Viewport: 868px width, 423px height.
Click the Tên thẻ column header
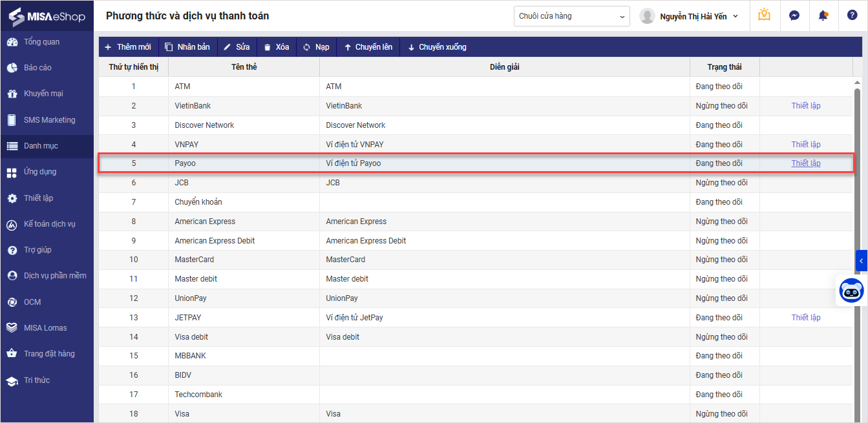(244, 67)
